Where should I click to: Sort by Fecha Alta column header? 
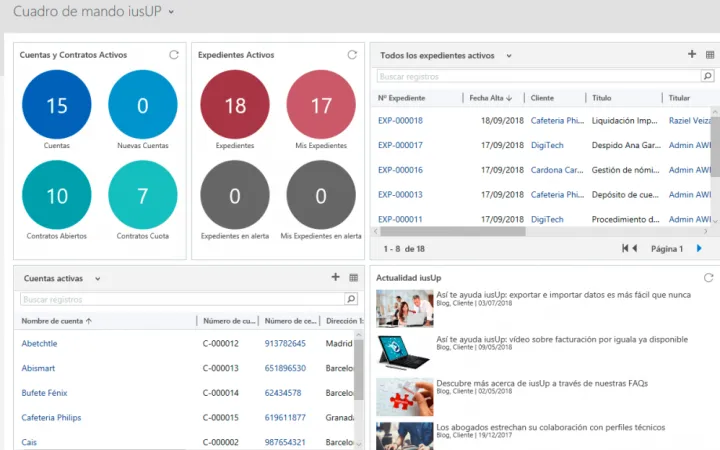(490, 98)
